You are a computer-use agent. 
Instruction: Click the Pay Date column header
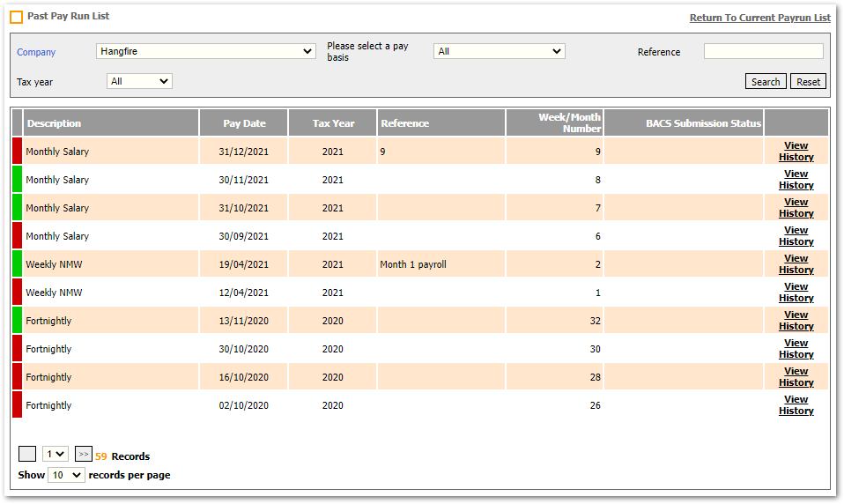244,123
